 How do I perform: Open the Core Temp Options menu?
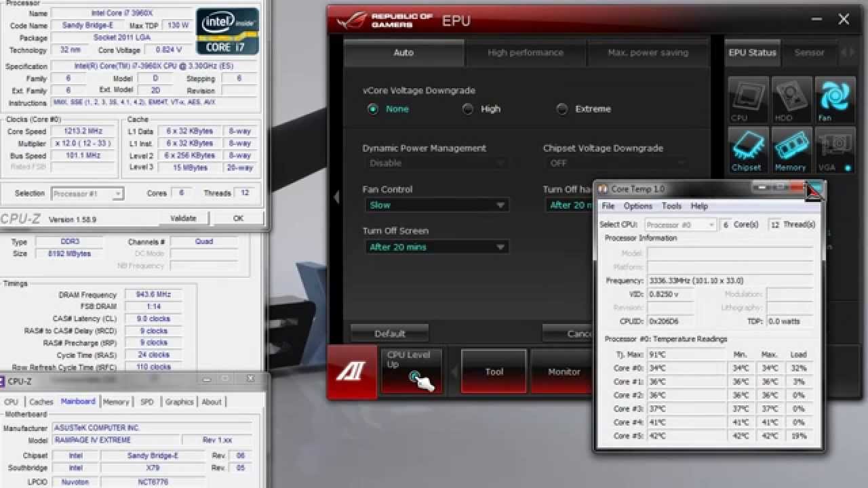pyautogui.click(x=637, y=206)
